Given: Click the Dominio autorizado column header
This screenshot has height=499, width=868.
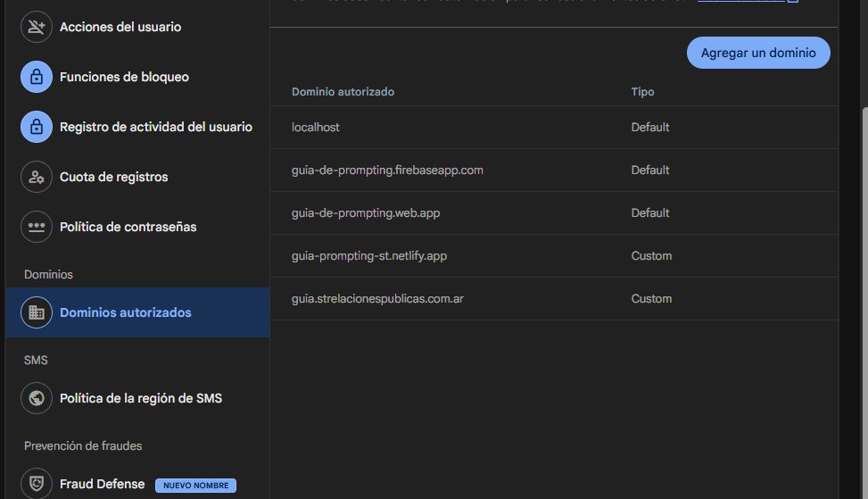Looking at the screenshot, I should pos(343,92).
